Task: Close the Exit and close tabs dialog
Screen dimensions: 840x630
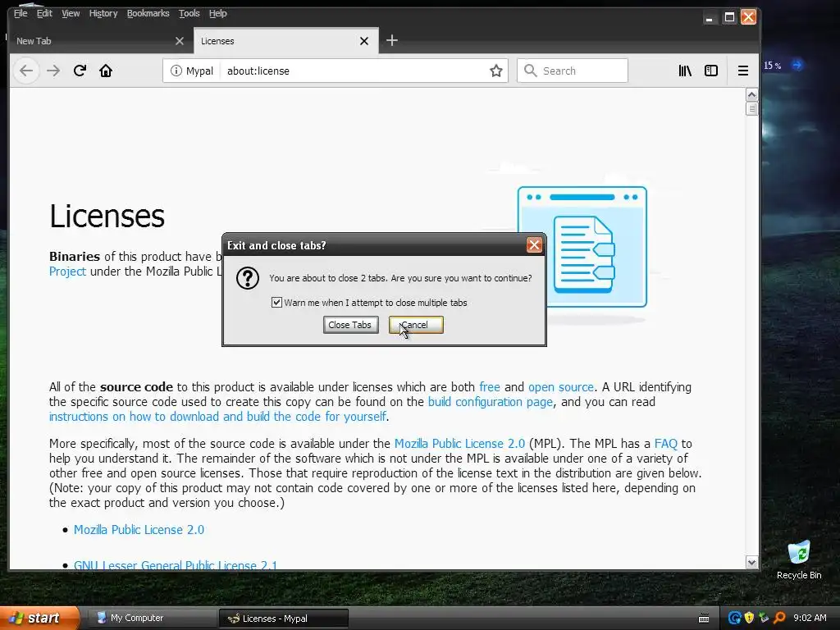Action: 533,245
